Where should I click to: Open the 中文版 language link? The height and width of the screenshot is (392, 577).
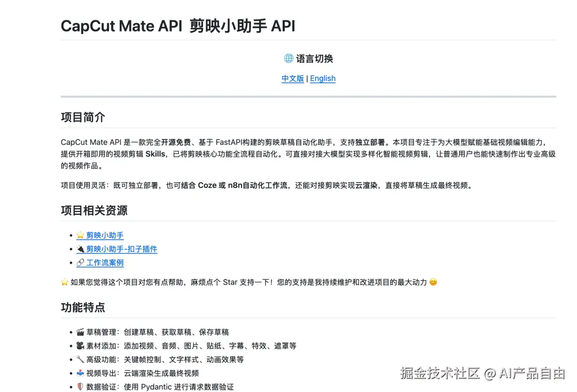[x=293, y=79]
